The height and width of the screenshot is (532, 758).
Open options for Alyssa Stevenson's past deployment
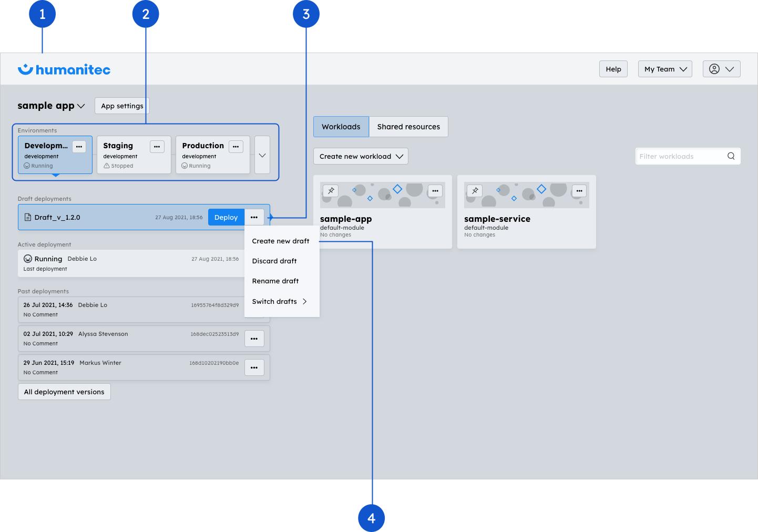click(254, 339)
